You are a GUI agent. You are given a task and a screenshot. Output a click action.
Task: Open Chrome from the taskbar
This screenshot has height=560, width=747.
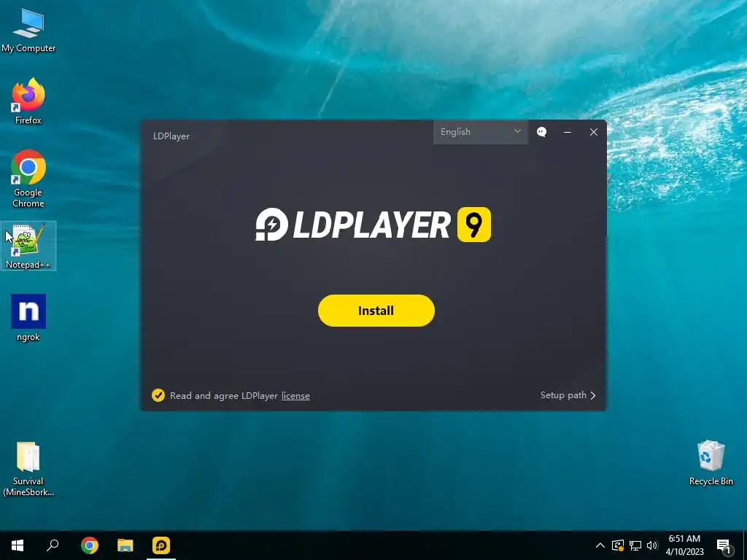click(90, 545)
